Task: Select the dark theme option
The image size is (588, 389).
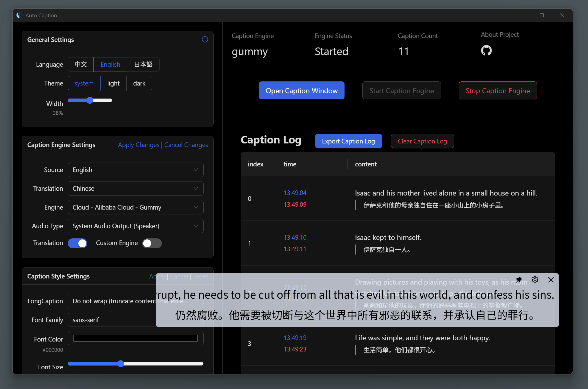Action: pos(139,83)
